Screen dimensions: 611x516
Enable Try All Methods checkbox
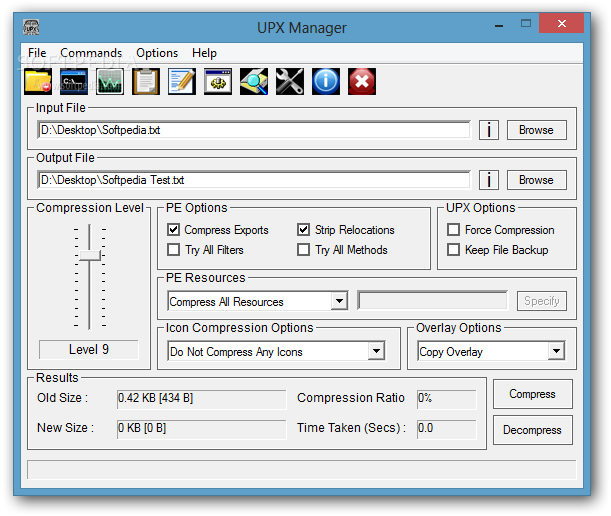[304, 249]
